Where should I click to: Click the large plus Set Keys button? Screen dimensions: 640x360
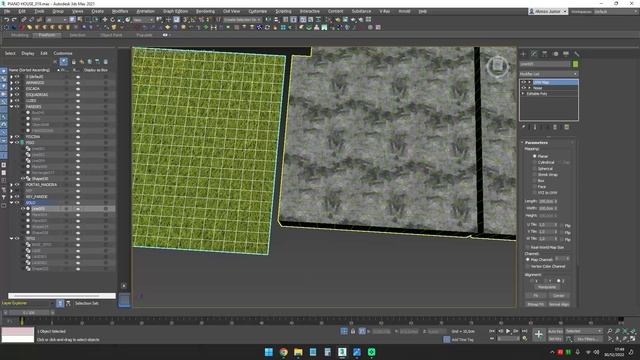(x=539, y=335)
